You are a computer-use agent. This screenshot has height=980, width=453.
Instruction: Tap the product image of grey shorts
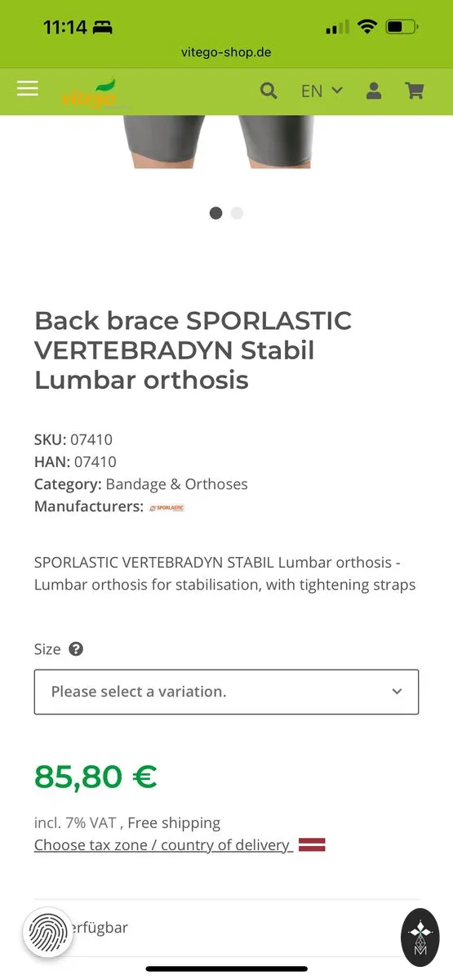click(219, 141)
